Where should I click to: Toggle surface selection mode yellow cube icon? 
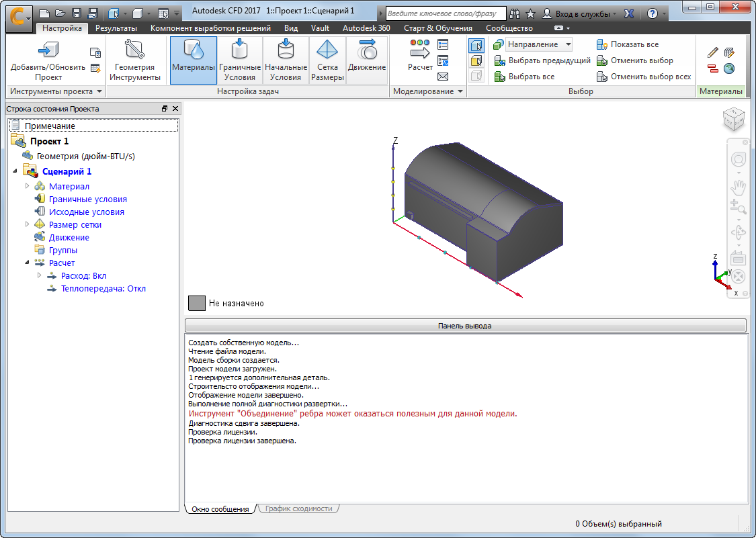(476, 60)
